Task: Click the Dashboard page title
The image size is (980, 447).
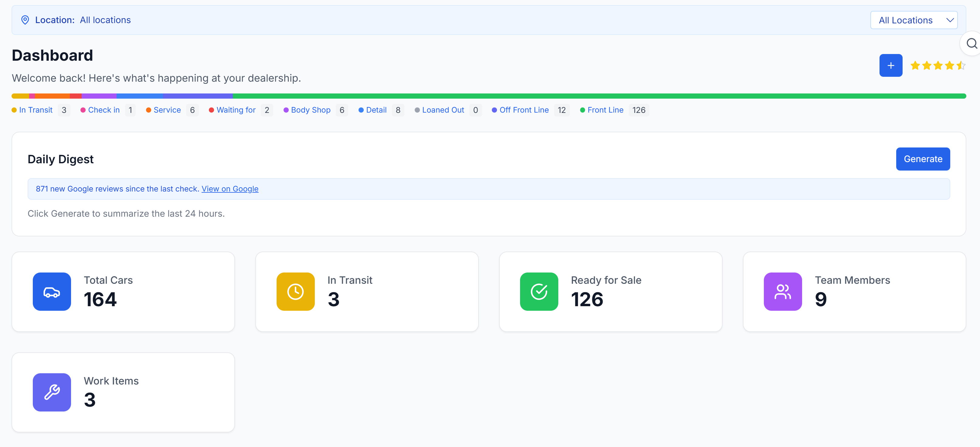Action: click(53, 56)
